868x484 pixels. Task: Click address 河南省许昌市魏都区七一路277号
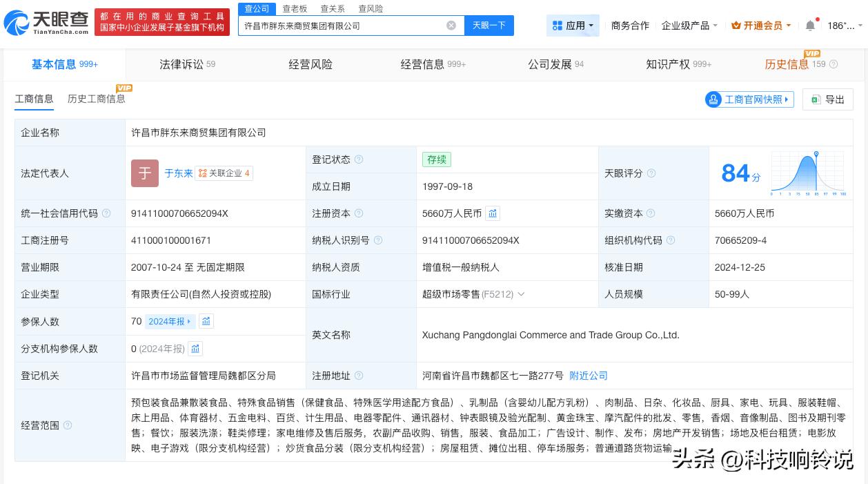pos(493,376)
